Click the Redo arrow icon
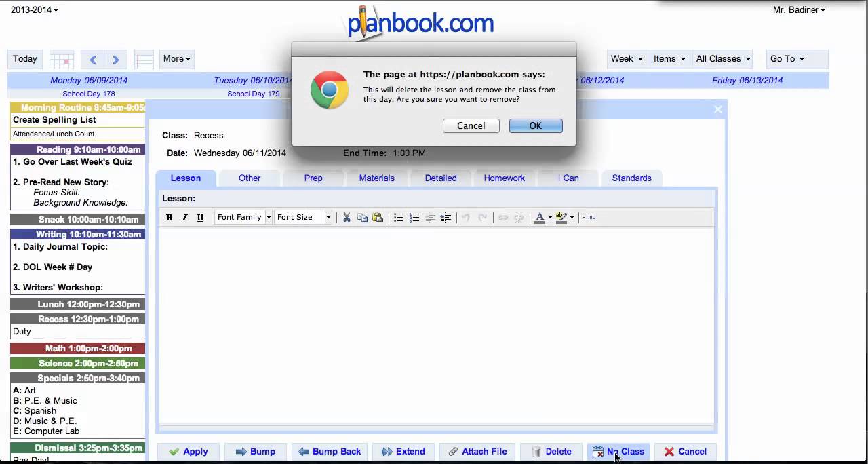The height and width of the screenshot is (464, 868). click(x=482, y=218)
